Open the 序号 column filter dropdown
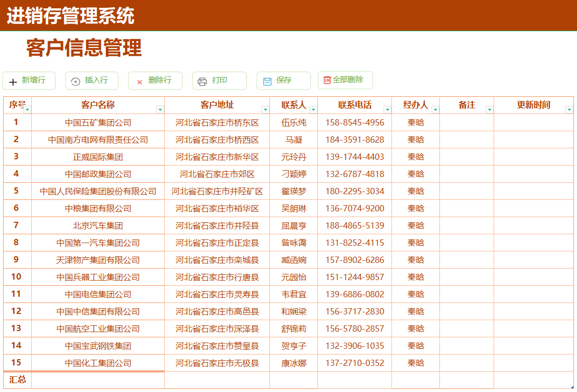 tap(27, 110)
